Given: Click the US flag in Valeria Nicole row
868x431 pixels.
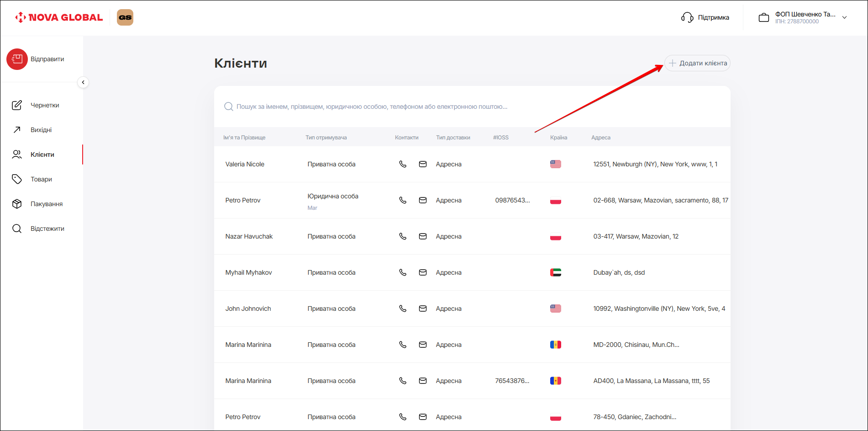Looking at the screenshot, I should (555, 164).
